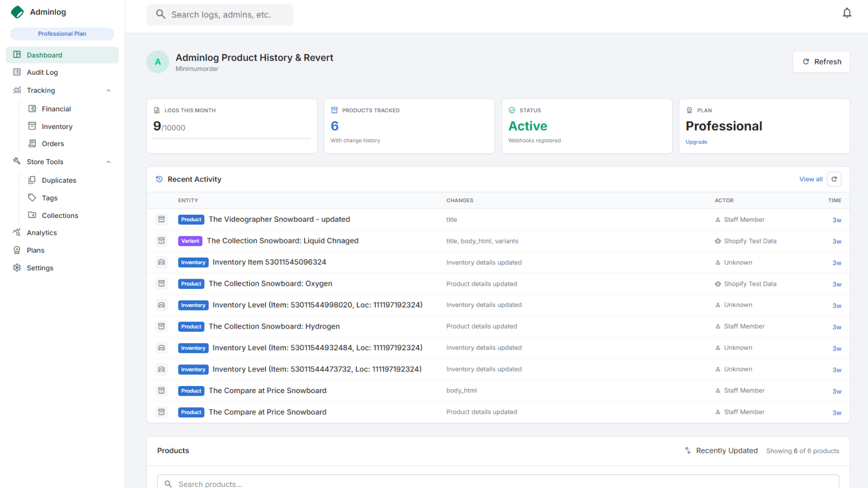Click the notification bell icon

click(846, 13)
